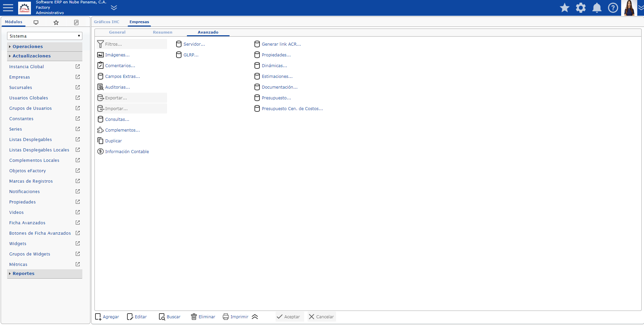644x325 pixels.
Task: Open Instancia Global from sidebar
Action: coord(27,66)
